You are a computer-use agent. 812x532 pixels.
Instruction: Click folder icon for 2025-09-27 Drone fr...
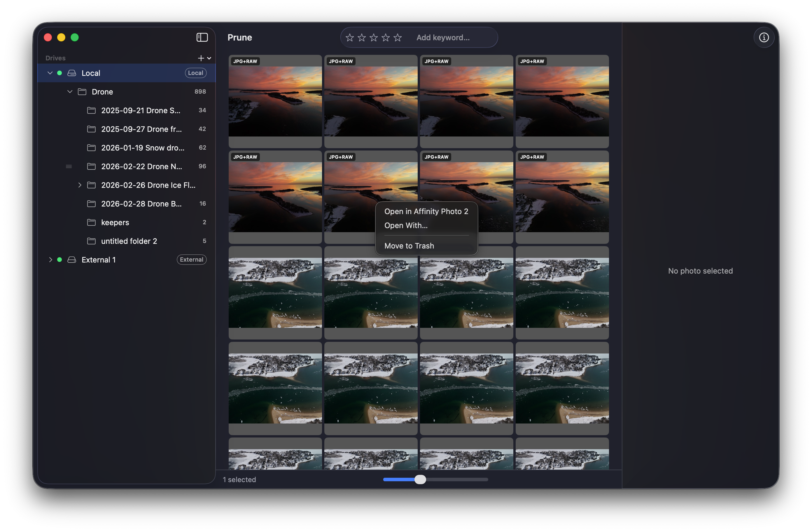tap(91, 129)
